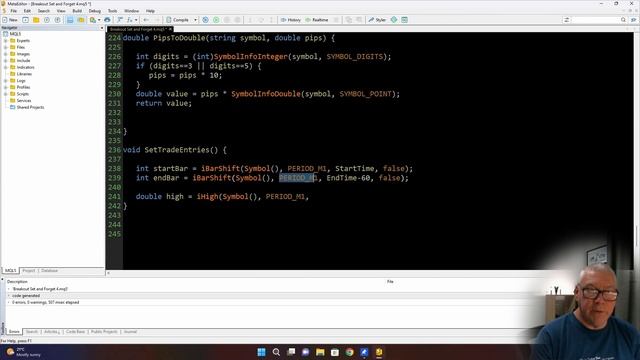Click the Realtime profiling button
This screenshot has width=640, height=360.
tap(317, 20)
